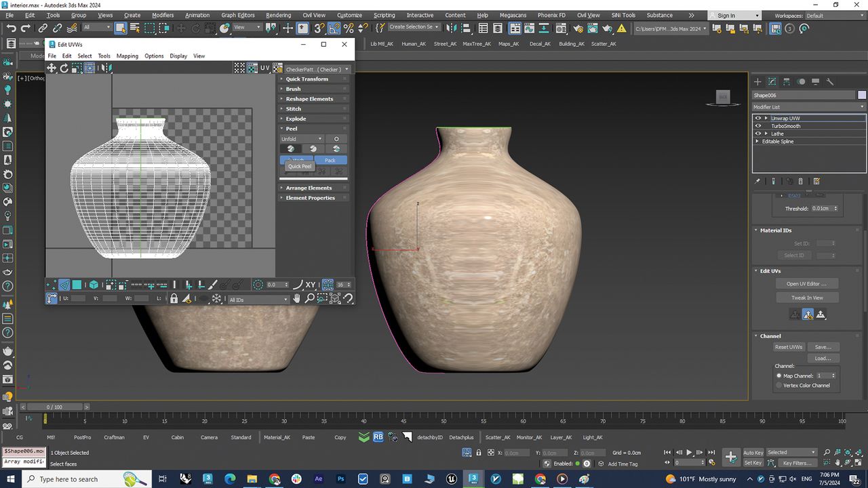Expand the Quick Transform rollout
868x488 pixels.
point(314,79)
